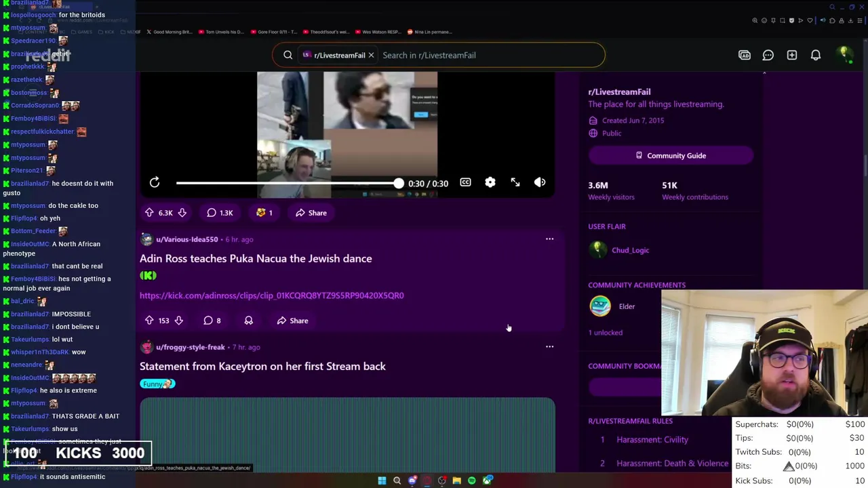The width and height of the screenshot is (868, 488).
Task: Open the Elder community achievement badge
Action: pyautogui.click(x=600, y=306)
